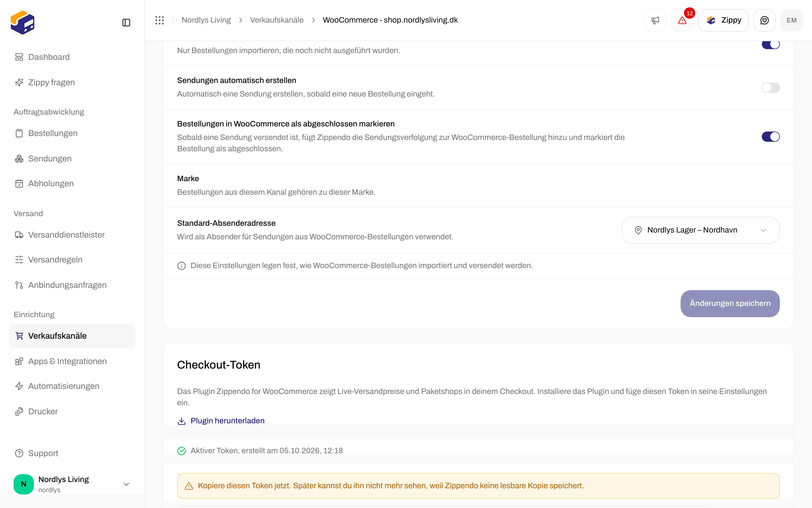812x508 pixels.
Task: Select Automatisierungen in the sidebar
Action: click(x=72, y=386)
